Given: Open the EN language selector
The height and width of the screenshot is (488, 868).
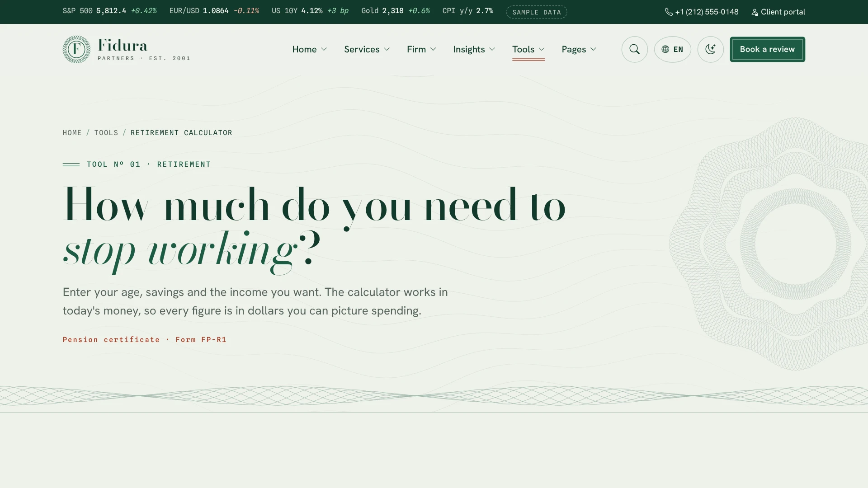Looking at the screenshot, I should coord(672,49).
